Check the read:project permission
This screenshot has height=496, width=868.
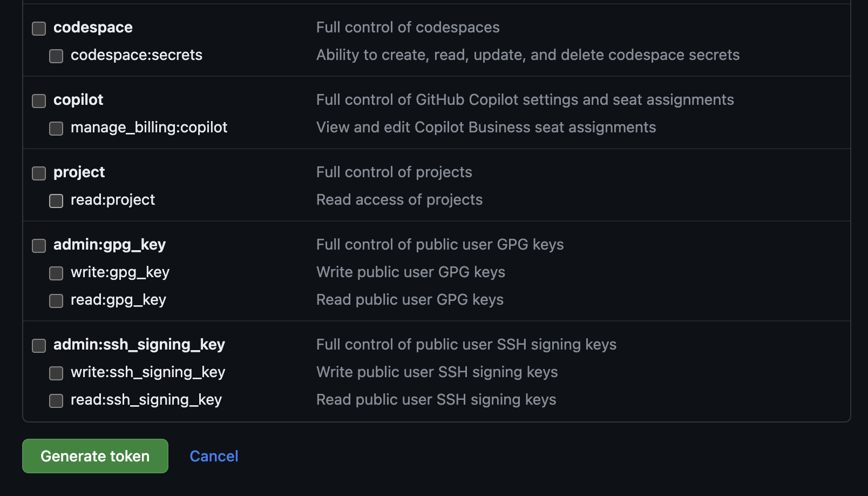pos(56,200)
